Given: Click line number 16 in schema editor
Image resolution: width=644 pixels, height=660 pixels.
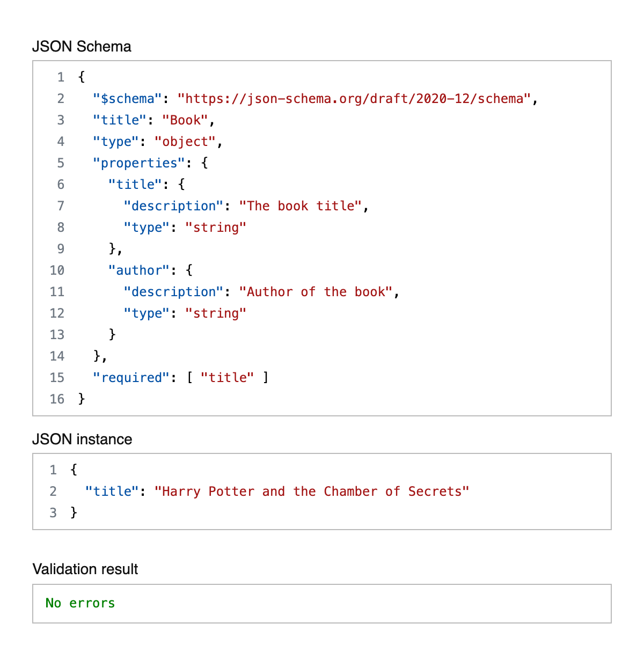Looking at the screenshot, I should click(x=57, y=399).
